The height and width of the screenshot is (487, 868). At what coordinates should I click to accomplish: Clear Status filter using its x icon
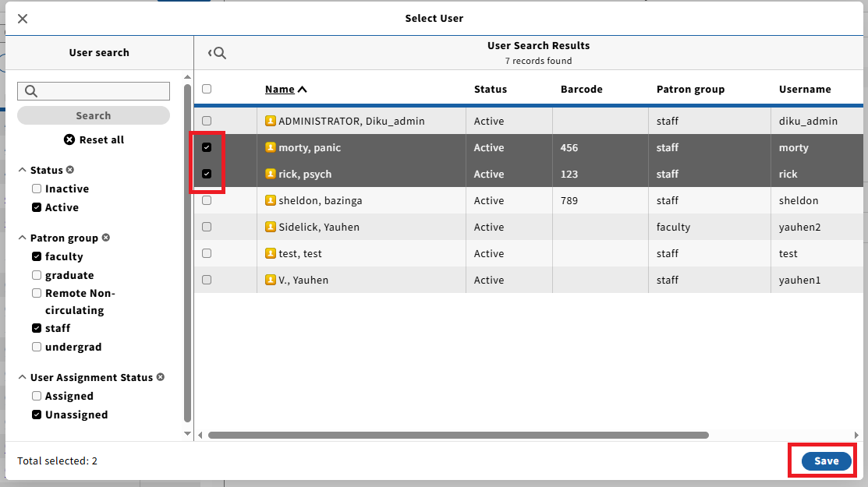70,170
